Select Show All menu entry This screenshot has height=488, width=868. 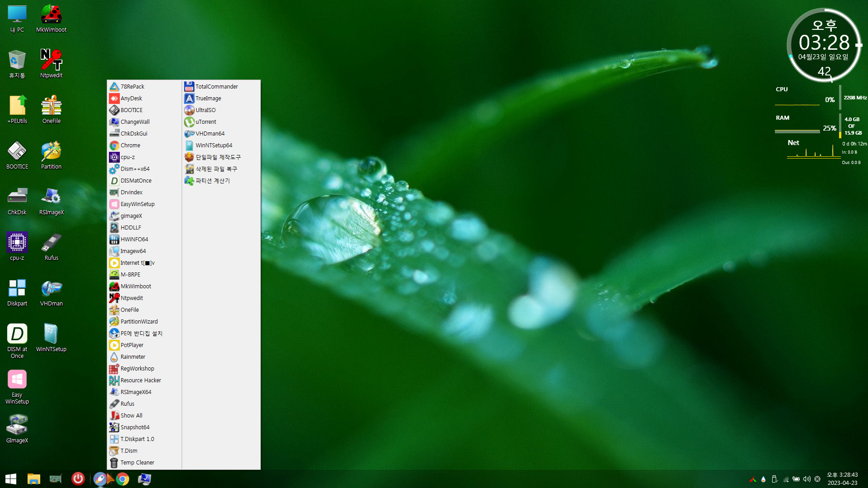point(144,415)
